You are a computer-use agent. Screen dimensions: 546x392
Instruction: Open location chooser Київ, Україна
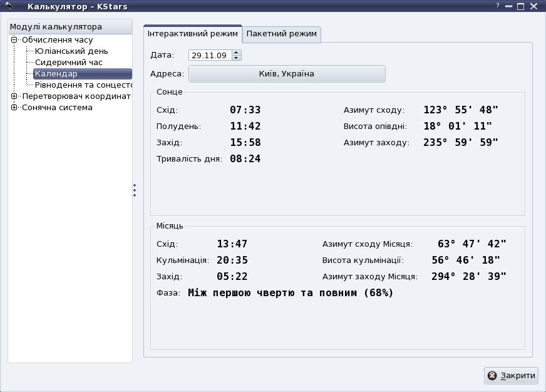(x=287, y=74)
